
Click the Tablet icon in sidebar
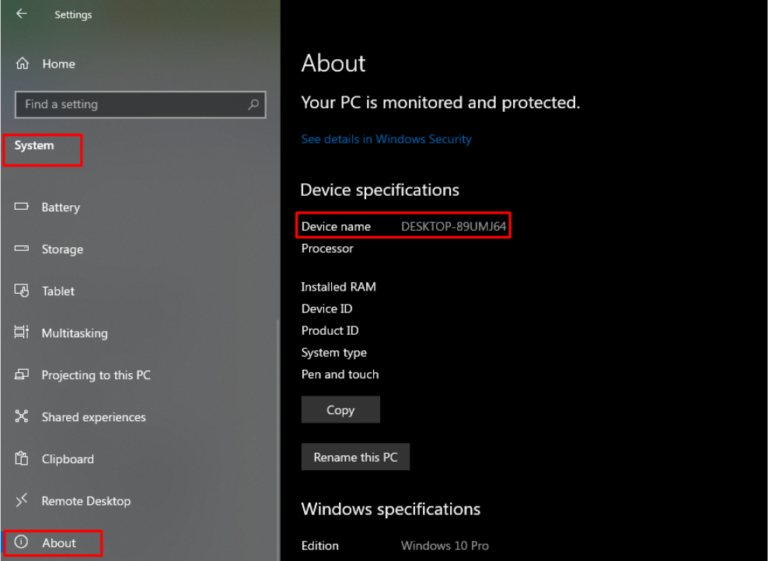(22, 291)
